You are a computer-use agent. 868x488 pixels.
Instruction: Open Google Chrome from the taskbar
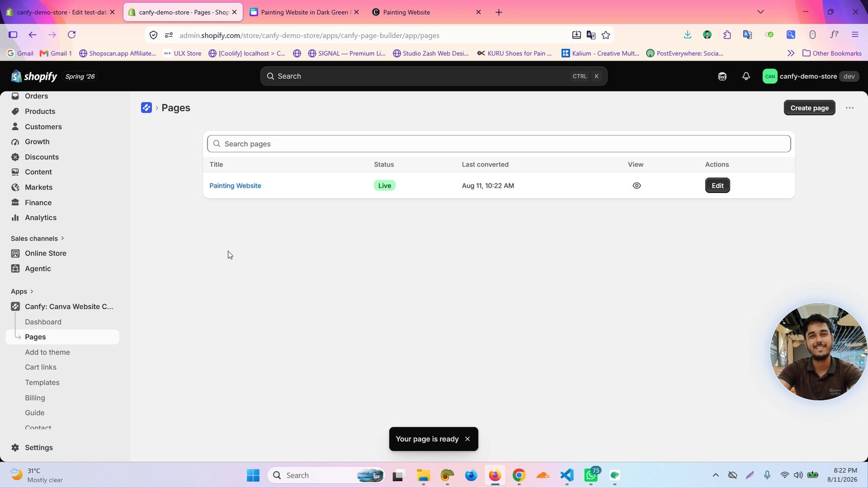519,476
